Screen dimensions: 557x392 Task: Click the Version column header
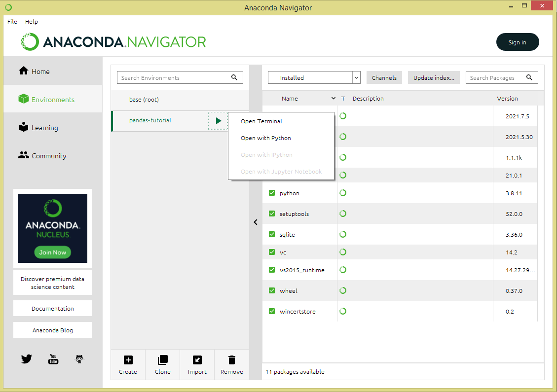tap(507, 98)
